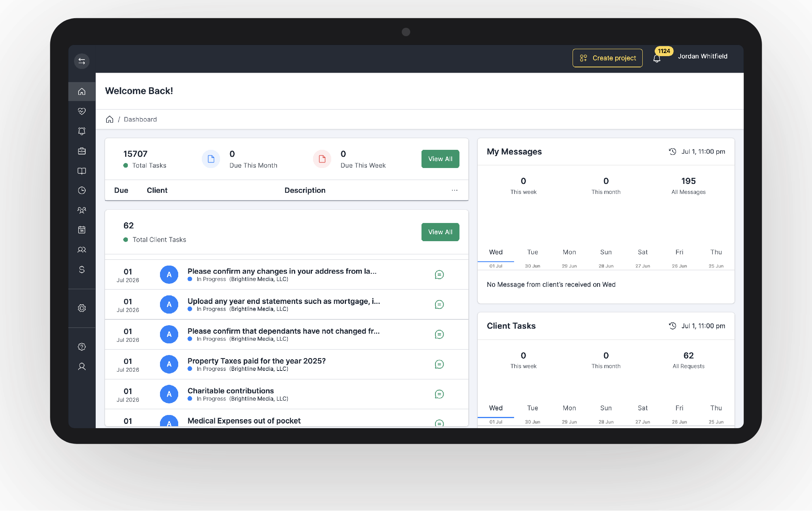This screenshot has width=812, height=511.
Task: Select Thu 25 Jun tab in My Messages
Action: click(x=716, y=258)
